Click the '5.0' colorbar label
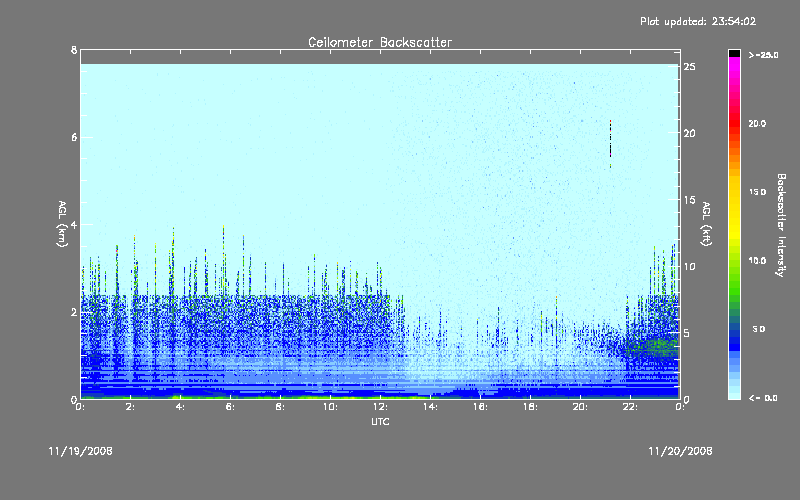800x500 pixels. tap(759, 329)
